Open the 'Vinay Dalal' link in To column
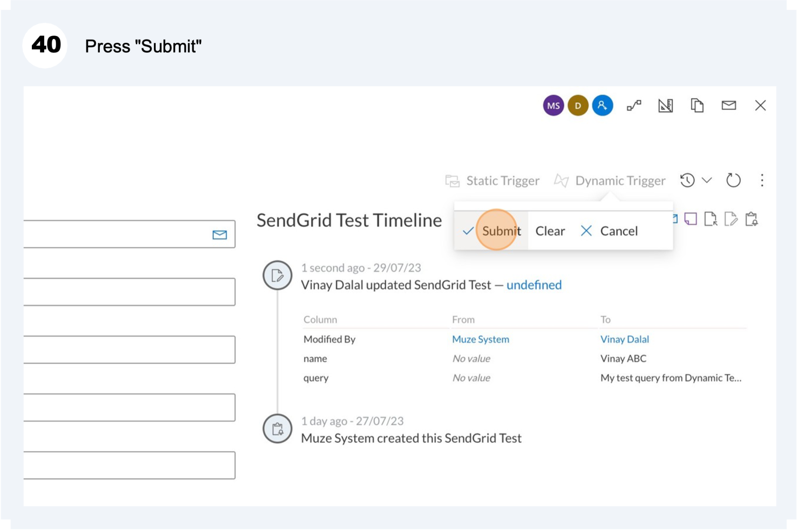Image resolution: width=798 pixels, height=532 pixels. coord(625,339)
